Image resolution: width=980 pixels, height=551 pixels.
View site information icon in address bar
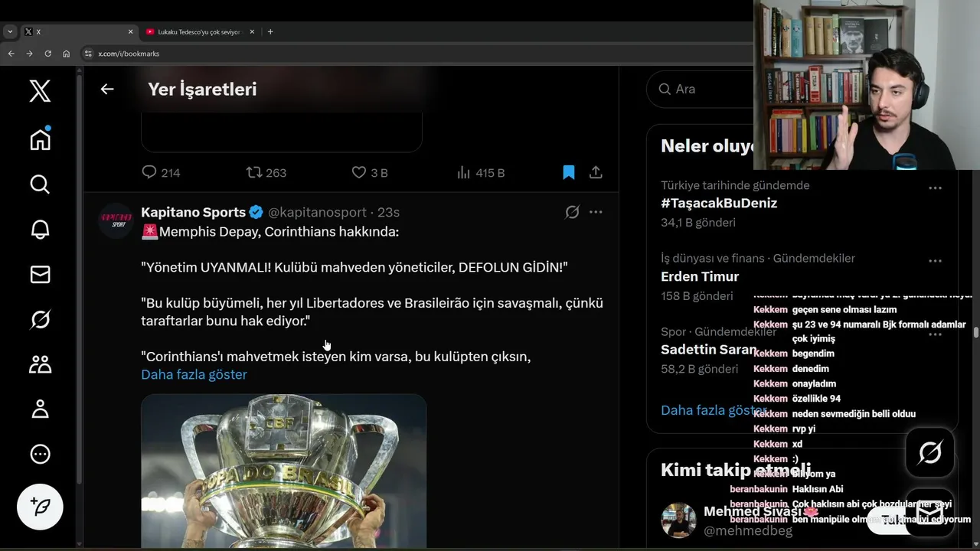click(x=88, y=54)
